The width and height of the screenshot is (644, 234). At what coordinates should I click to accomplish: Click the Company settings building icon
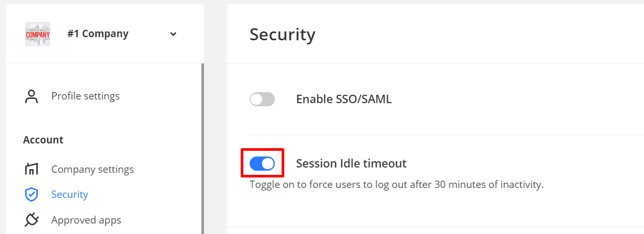32,169
